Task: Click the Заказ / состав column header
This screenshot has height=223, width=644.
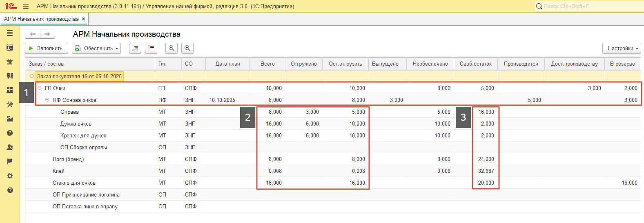Action: coord(90,64)
